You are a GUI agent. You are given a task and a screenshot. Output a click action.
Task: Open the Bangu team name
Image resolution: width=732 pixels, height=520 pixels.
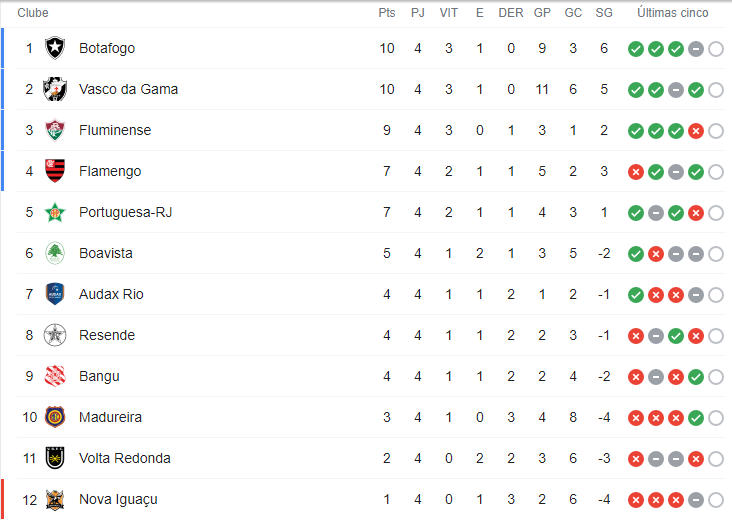[99, 376]
